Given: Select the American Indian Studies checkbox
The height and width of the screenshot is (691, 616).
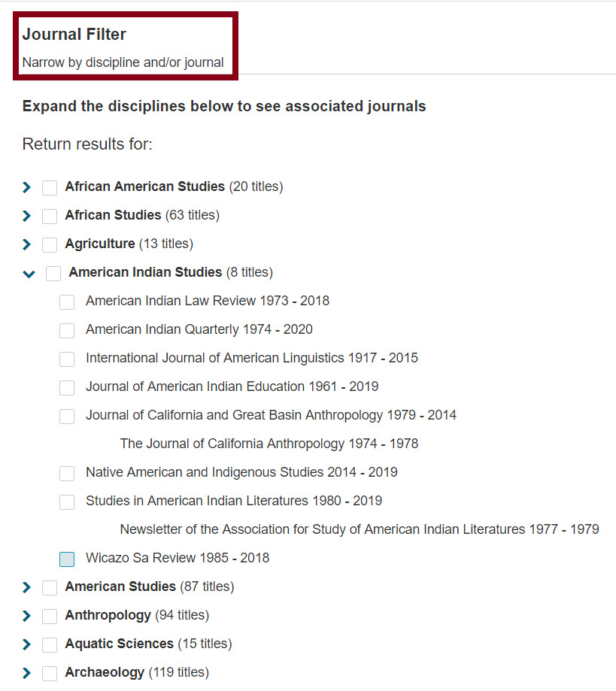Looking at the screenshot, I should pyautogui.click(x=53, y=274).
